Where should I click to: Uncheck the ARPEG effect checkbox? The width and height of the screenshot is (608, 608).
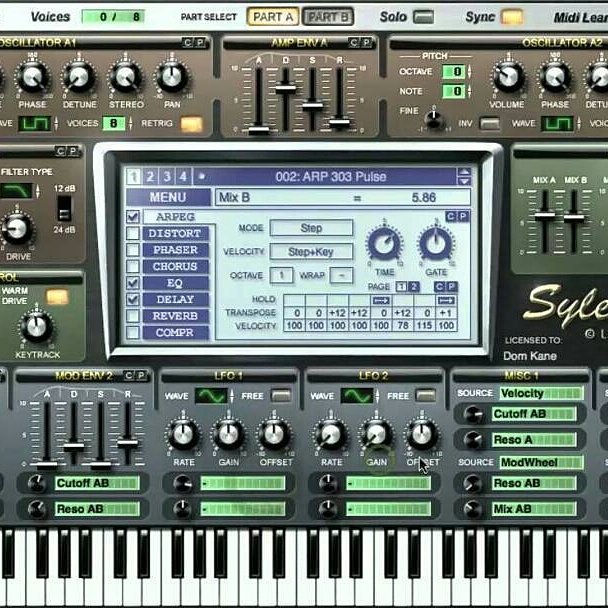tap(133, 216)
